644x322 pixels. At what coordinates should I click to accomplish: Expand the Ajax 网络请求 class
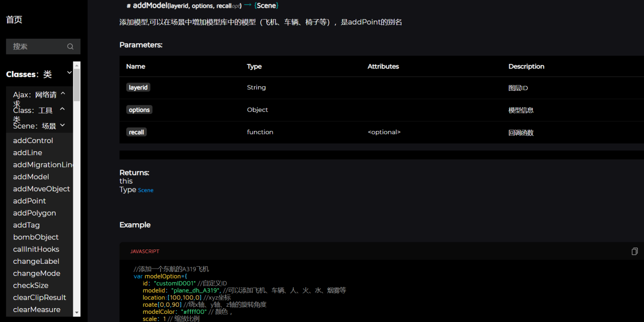[63, 94]
